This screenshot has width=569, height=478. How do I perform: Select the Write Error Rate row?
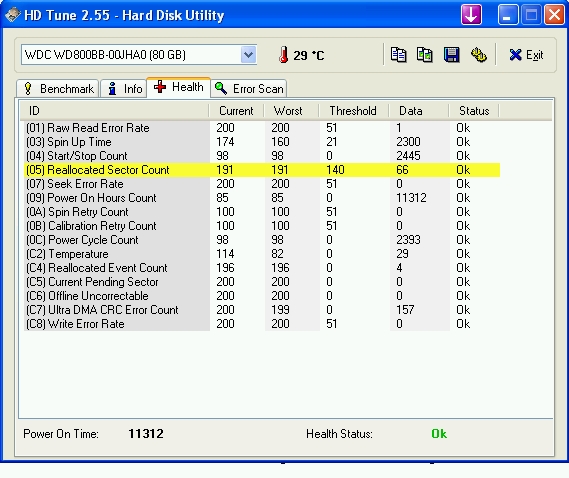pyautogui.click(x=262, y=324)
